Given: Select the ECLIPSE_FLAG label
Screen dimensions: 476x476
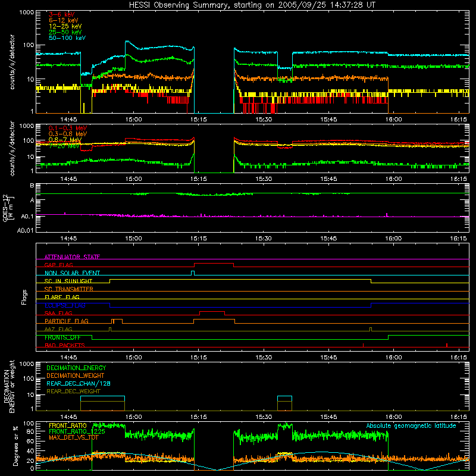Looking at the screenshot, I should pos(65,305).
